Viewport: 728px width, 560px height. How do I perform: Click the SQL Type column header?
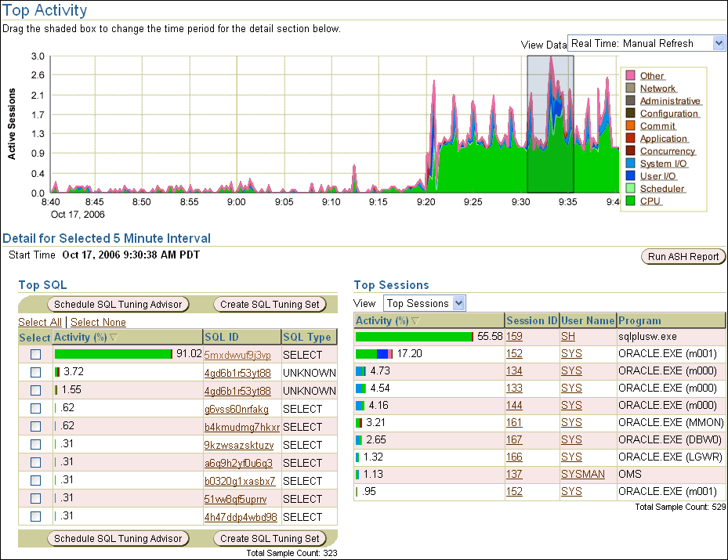pyautogui.click(x=306, y=337)
